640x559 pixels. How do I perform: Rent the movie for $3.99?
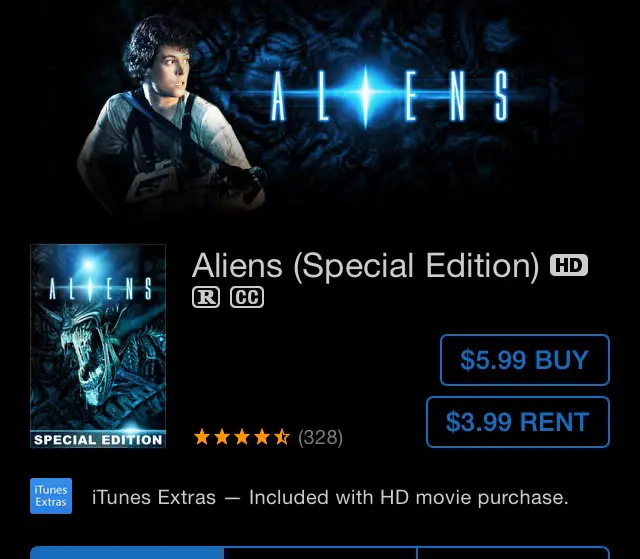[518, 422]
